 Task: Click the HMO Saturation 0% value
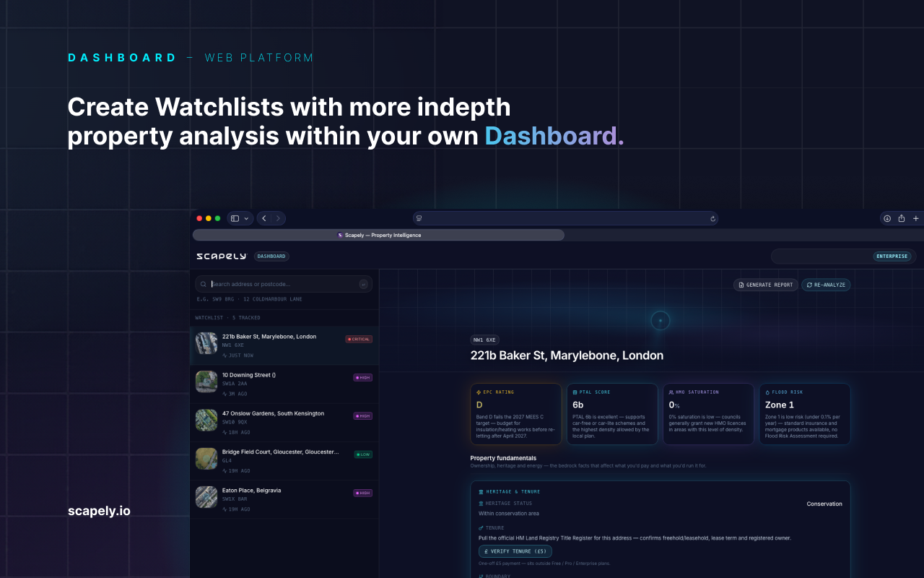tap(674, 405)
